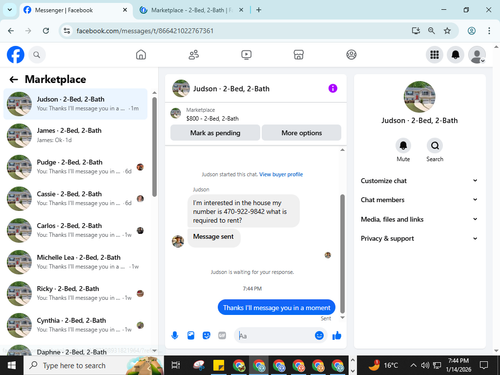
Task: Switch to Marketplace 2-Bed, 2-Bath tab
Action: tap(192, 10)
